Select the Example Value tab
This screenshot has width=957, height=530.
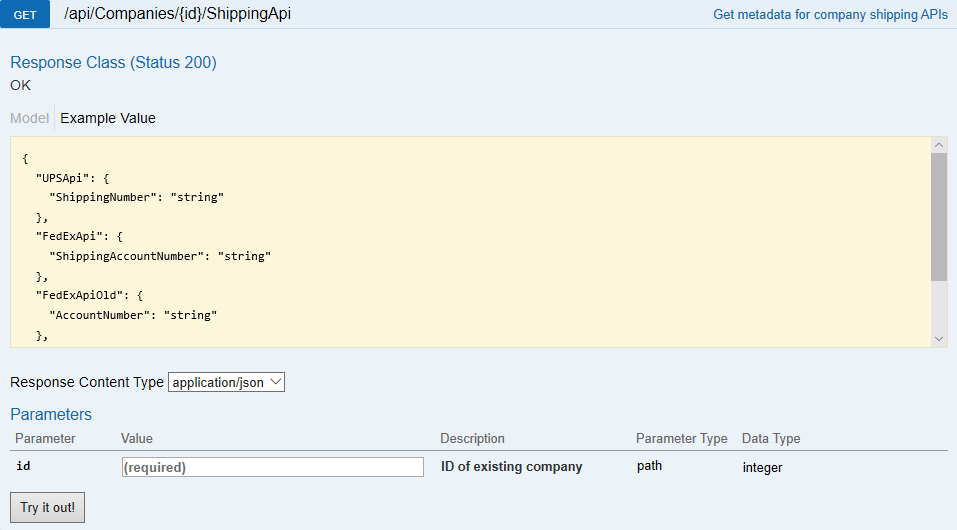point(108,118)
